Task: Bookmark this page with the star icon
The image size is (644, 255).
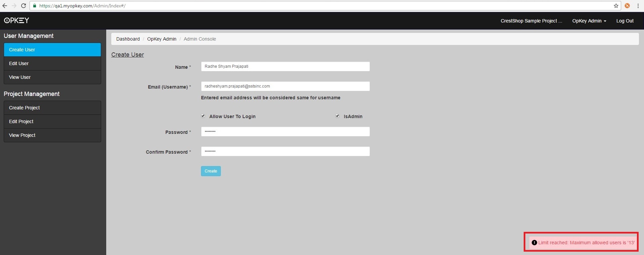Action: click(x=616, y=6)
